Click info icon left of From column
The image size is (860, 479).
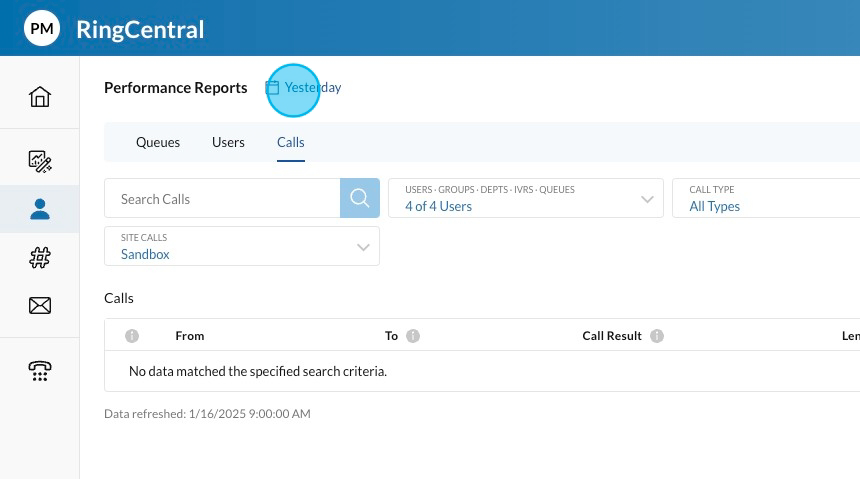point(132,336)
